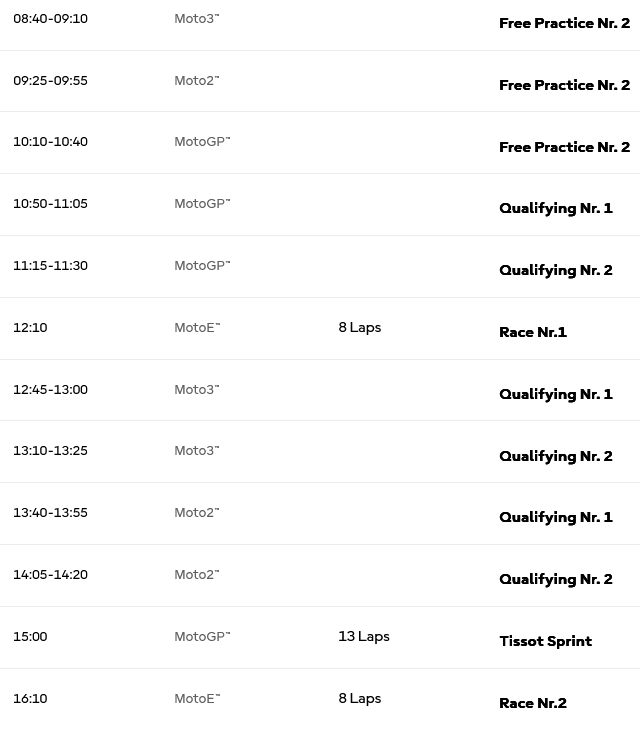Screen dimensions: 640x729
Task: Open Qualifying Nr. 2 at 14:05-14:20
Action: pos(556,579)
